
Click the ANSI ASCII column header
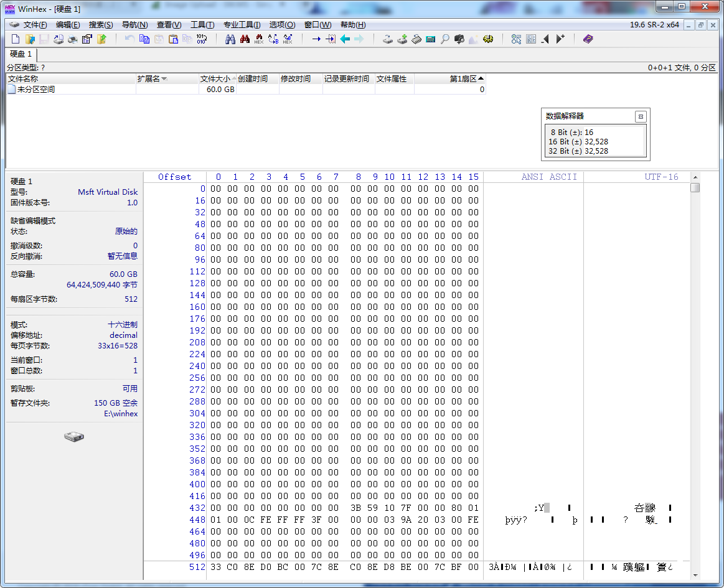point(549,177)
